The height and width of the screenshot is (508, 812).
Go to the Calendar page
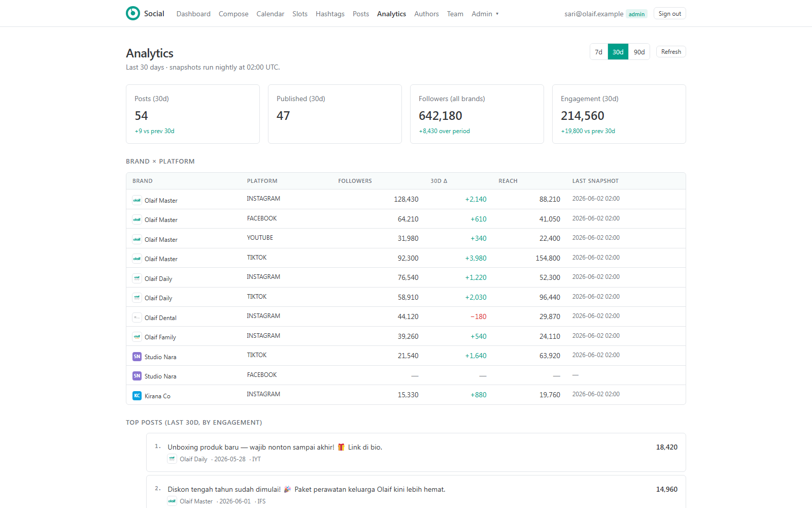click(x=270, y=14)
